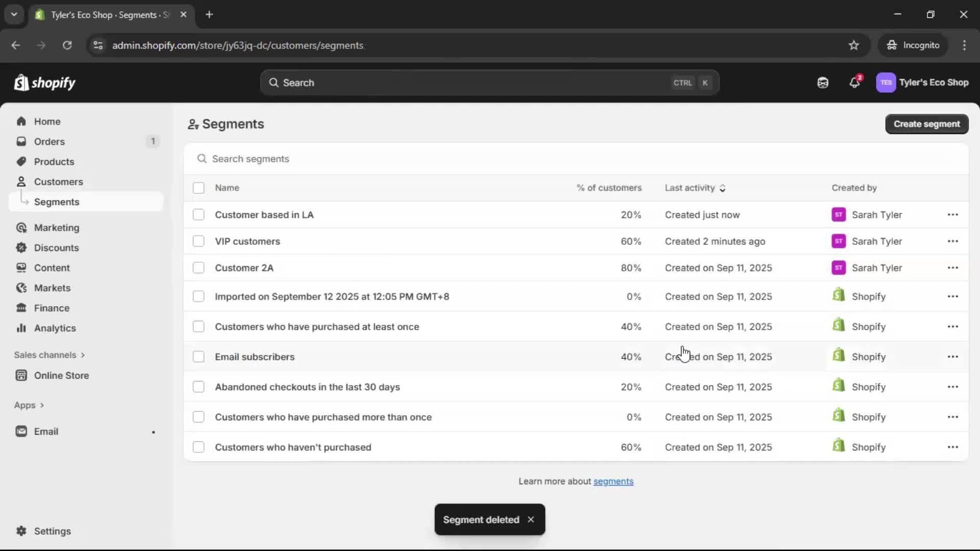
Task: Select all segments with header checkbox
Action: (199, 188)
